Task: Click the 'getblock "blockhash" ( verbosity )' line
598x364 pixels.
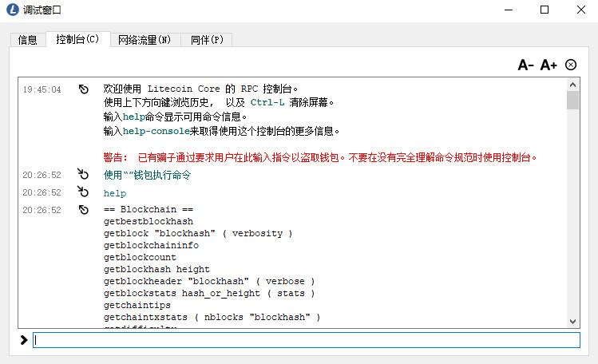Action: tap(198, 233)
